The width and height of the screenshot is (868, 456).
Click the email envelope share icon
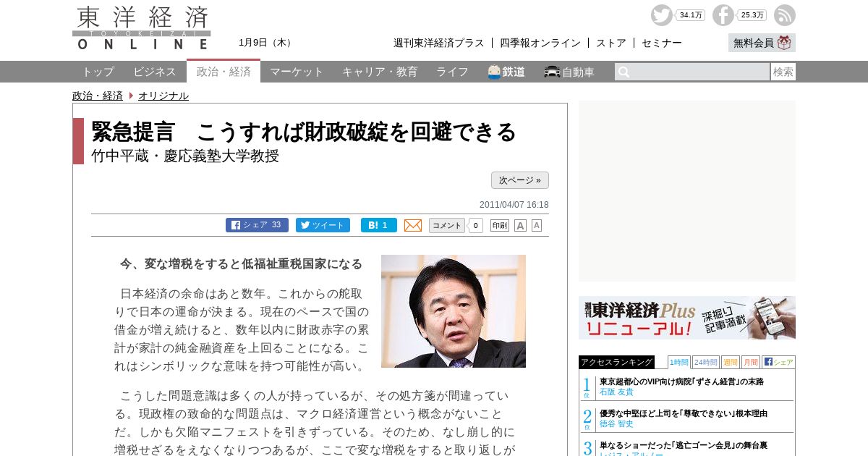(413, 225)
